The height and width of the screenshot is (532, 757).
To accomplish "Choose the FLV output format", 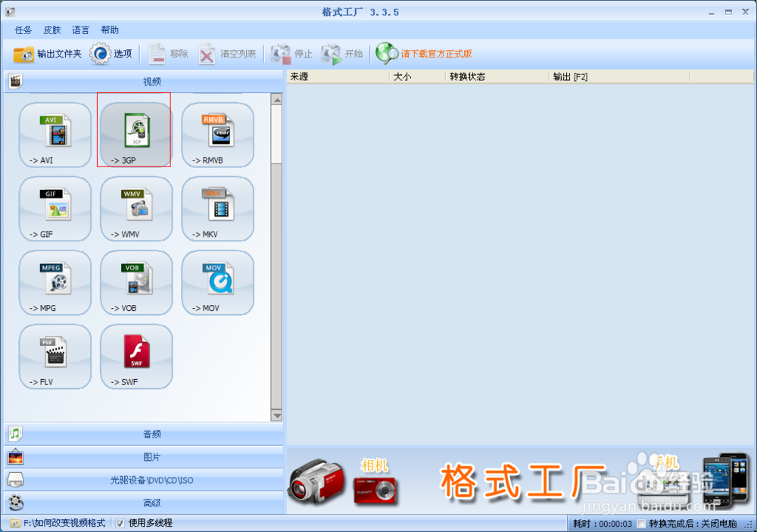I will pos(55,358).
